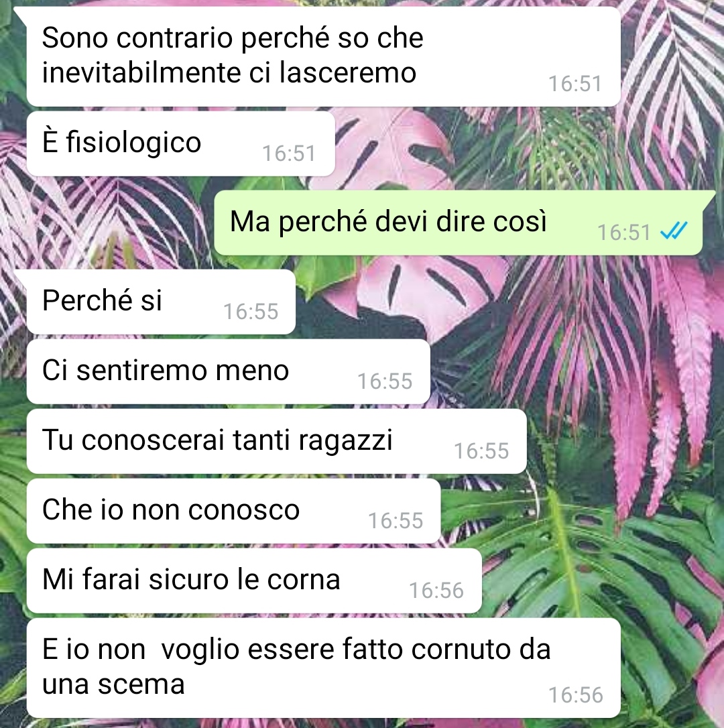
Task: Tap the 'Ma perché devi dire così' sent bubble
Action: 459,223
